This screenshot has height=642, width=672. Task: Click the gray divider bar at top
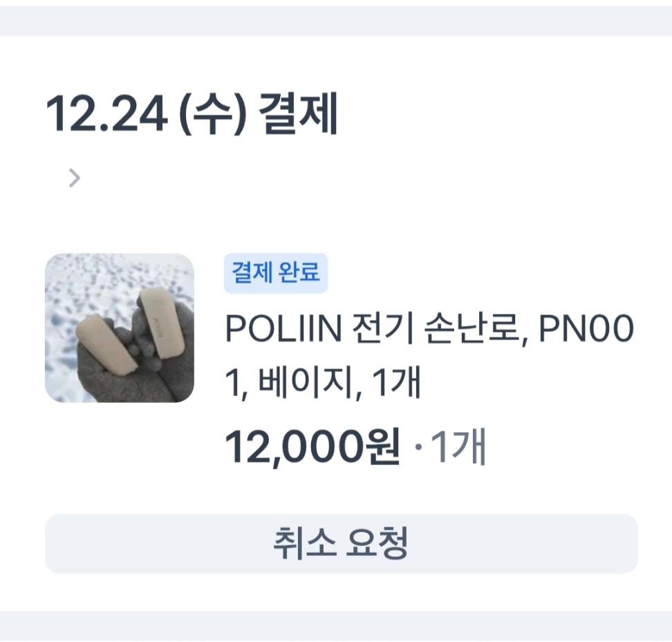tap(336, 21)
